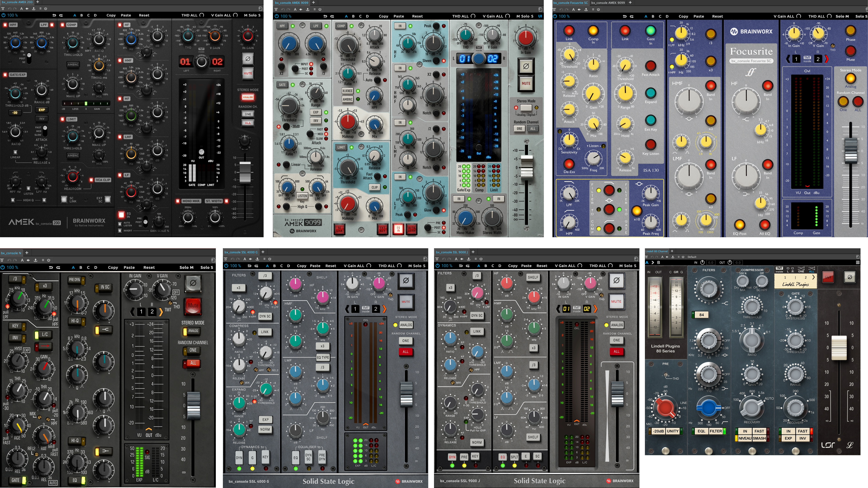The height and width of the screenshot is (488, 868).
Task: Click the bx_console N output fader cap
Action: [x=193, y=406]
